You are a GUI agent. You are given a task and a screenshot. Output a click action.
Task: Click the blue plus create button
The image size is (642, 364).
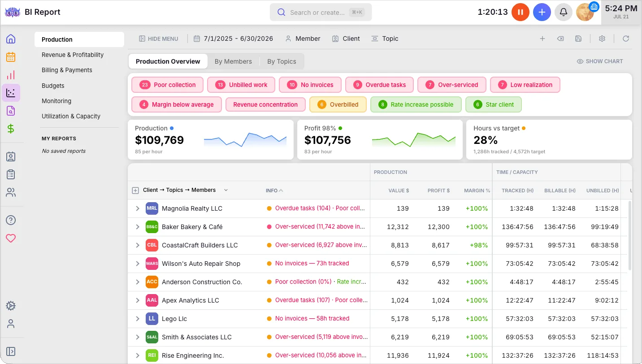click(x=542, y=12)
